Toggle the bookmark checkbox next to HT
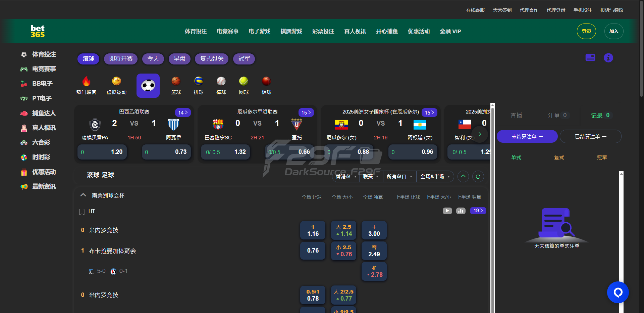644x313 pixels. click(x=82, y=212)
